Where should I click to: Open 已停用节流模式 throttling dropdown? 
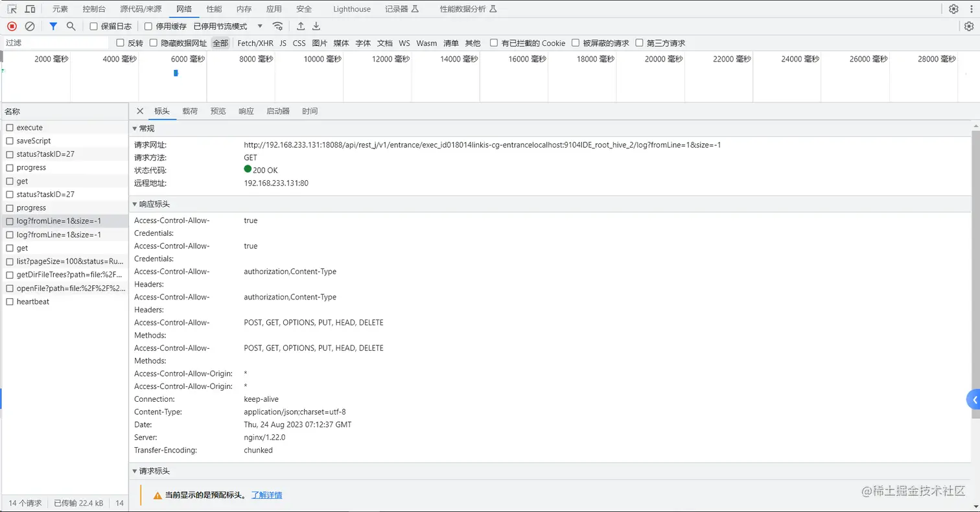click(228, 27)
